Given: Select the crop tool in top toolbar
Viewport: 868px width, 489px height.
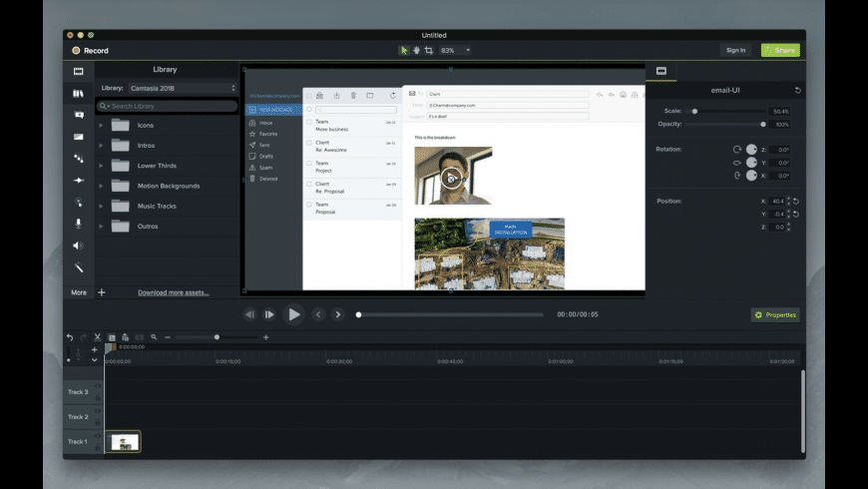Looking at the screenshot, I should pos(428,50).
